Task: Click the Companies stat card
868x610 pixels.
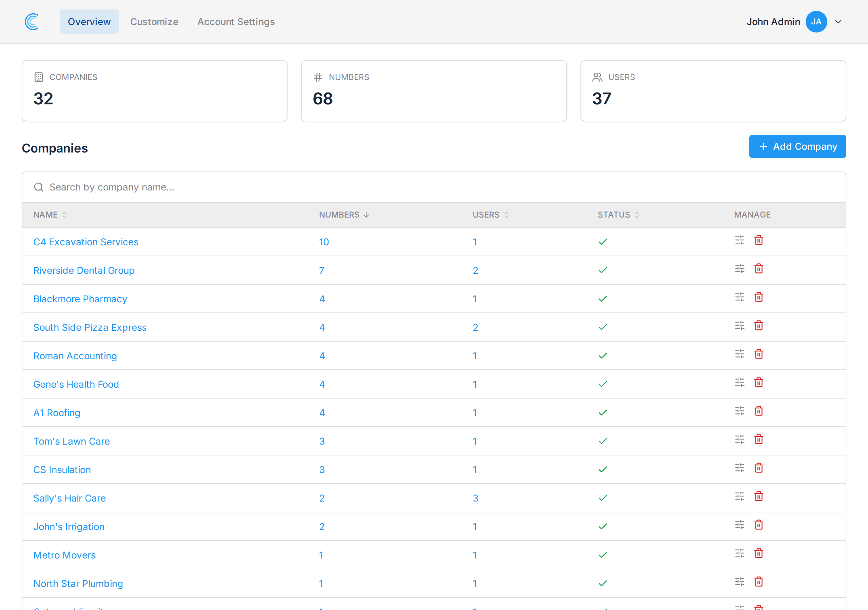Action: [155, 91]
